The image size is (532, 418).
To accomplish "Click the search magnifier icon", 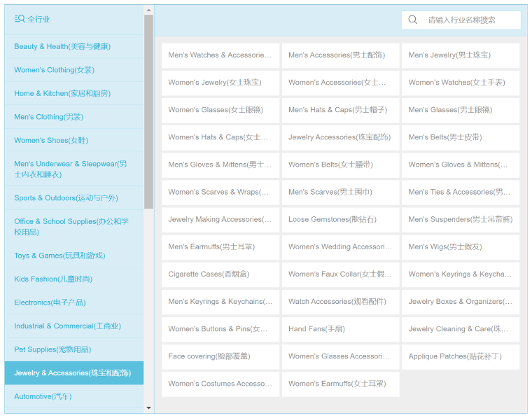I will tap(413, 20).
